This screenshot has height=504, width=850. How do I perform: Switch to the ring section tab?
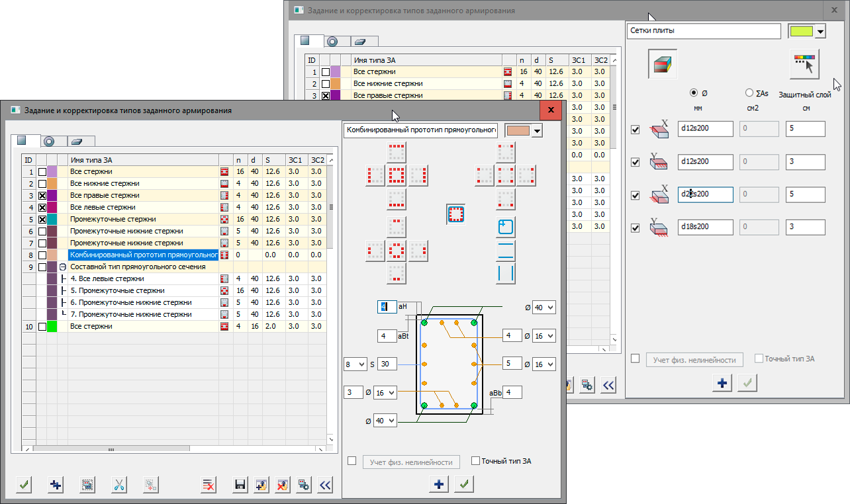50,141
